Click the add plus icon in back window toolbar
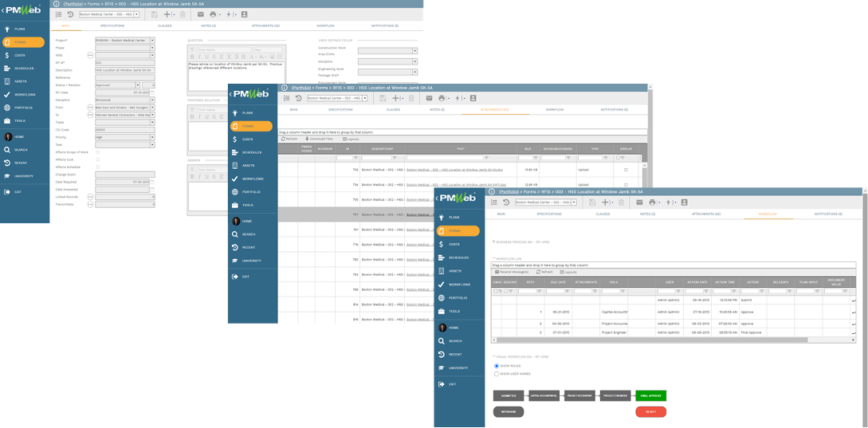Image resolution: width=868 pixels, height=428 pixels. tap(168, 14)
